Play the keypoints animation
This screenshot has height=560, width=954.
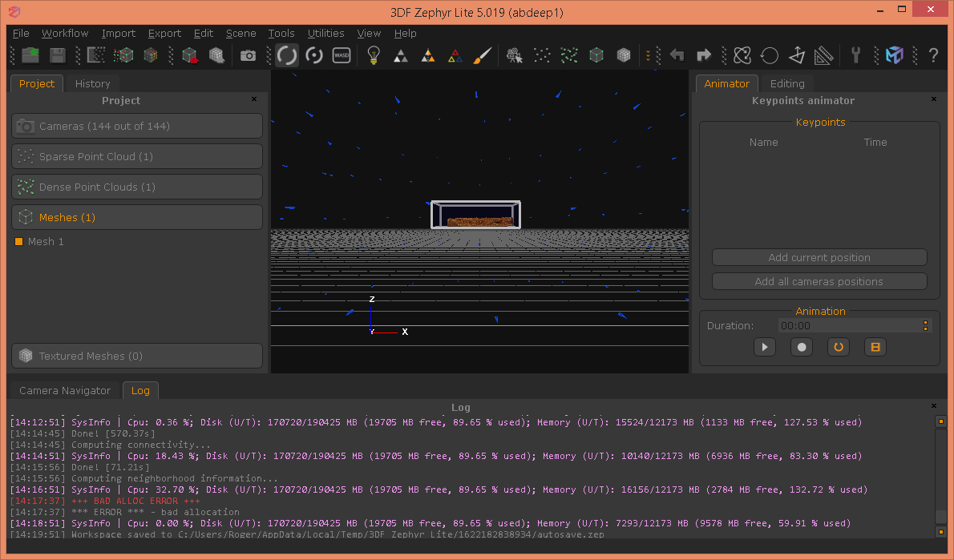pyautogui.click(x=765, y=347)
